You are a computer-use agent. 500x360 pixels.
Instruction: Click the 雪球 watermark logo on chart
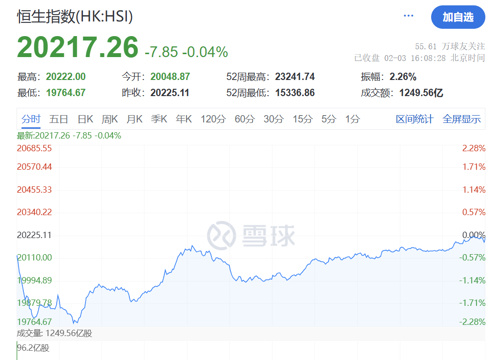[251, 235]
